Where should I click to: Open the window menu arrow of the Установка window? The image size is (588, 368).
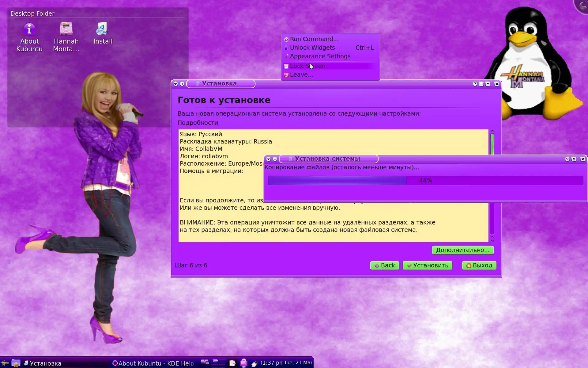click(175, 84)
